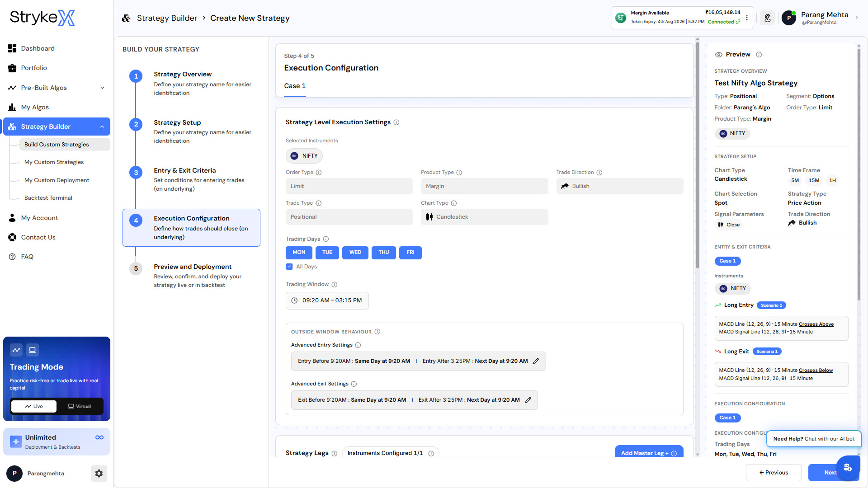Show Product Type info tooltip

point(459,173)
